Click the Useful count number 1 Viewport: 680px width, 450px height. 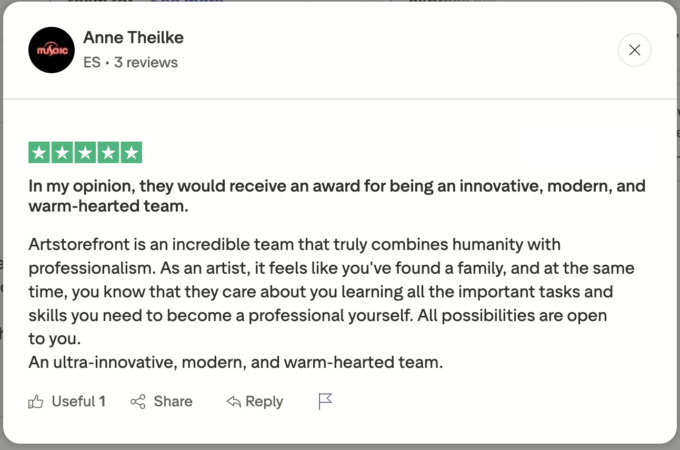[102, 401]
